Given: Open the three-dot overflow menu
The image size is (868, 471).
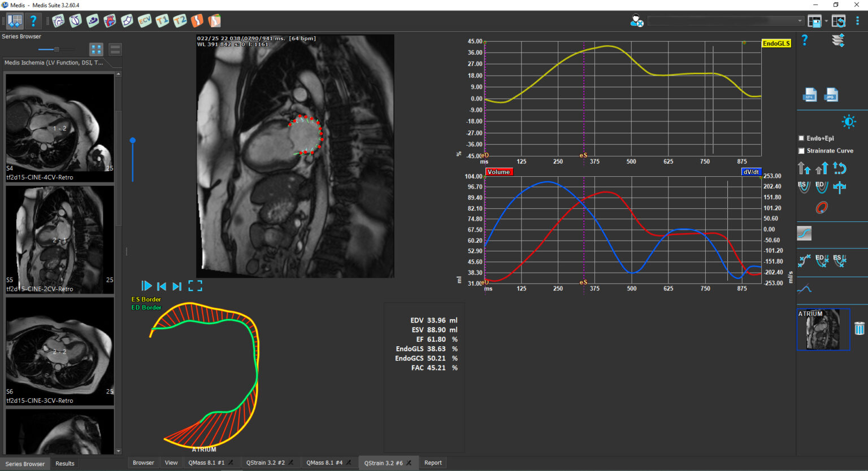Looking at the screenshot, I should point(857,21).
